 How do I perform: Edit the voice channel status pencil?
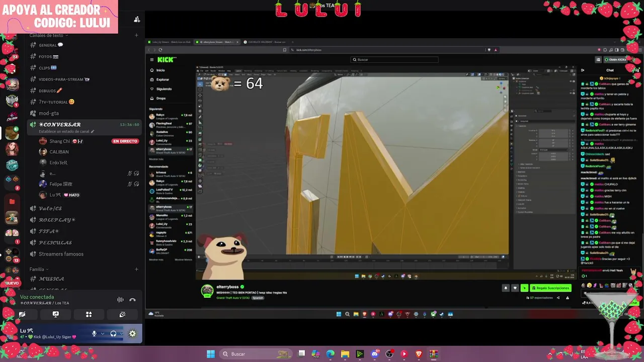tap(92, 132)
